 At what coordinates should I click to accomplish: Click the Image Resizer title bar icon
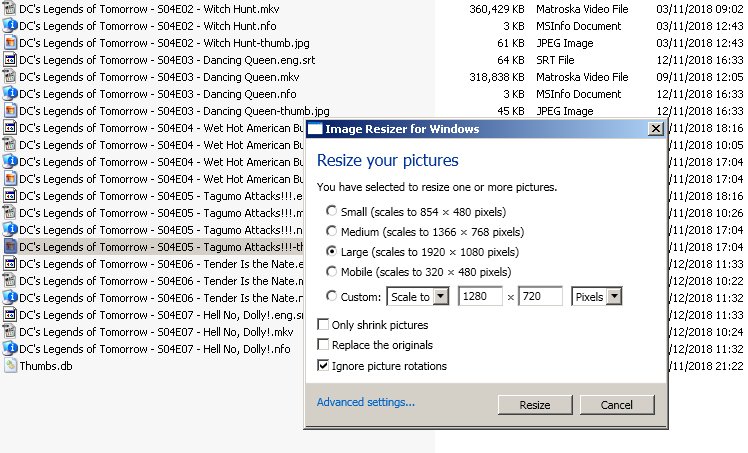pyautogui.click(x=315, y=129)
